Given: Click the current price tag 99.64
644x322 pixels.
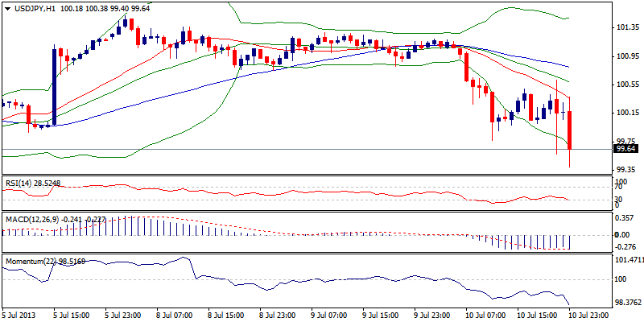Looking at the screenshot, I should point(625,149).
